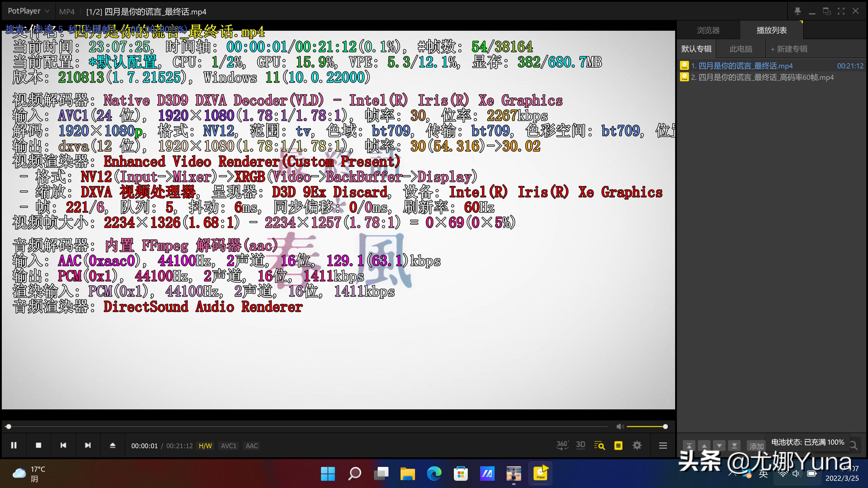Viewport: 868px width, 488px height.
Task: Move playlist item to top
Action: point(689,446)
